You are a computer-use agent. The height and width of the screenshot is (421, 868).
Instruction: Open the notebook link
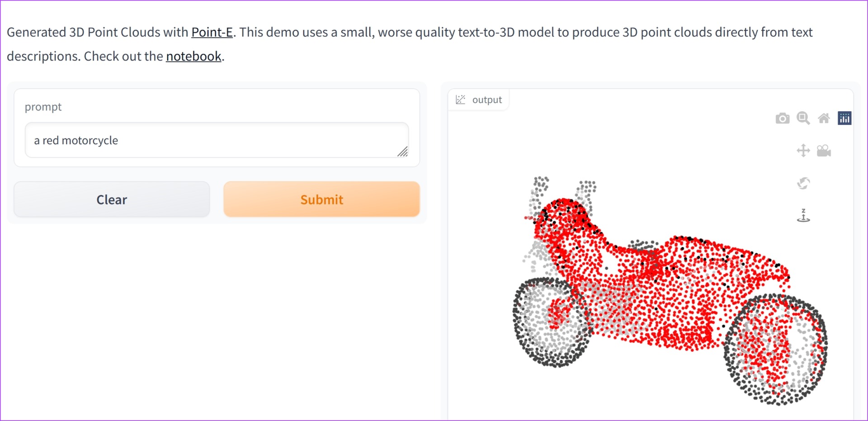coord(193,56)
